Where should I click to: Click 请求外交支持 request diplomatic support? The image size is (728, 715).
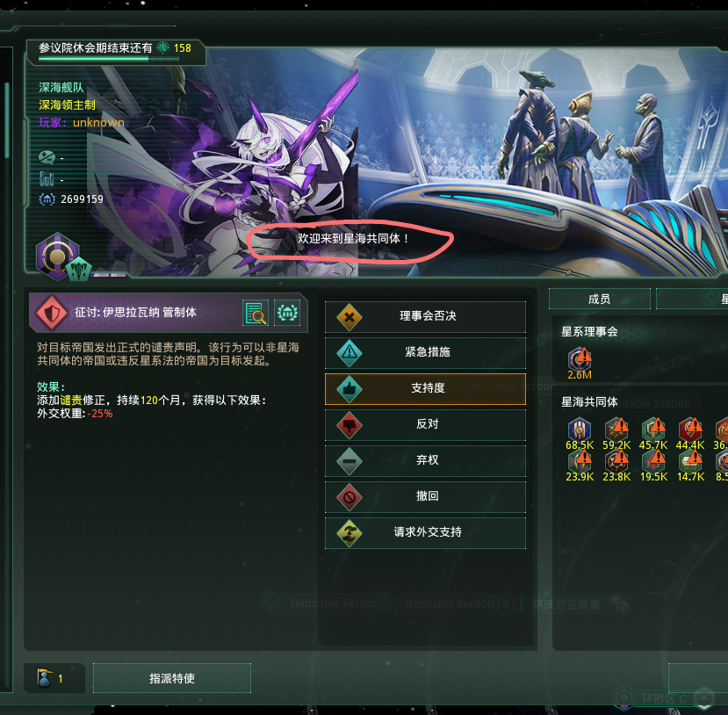pos(425,533)
